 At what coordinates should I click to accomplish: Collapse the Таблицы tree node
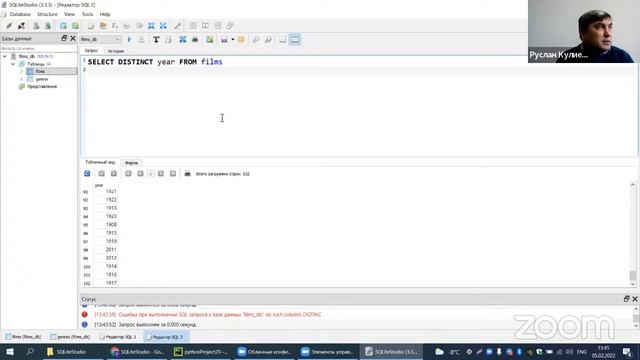pyautogui.click(x=13, y=64)
